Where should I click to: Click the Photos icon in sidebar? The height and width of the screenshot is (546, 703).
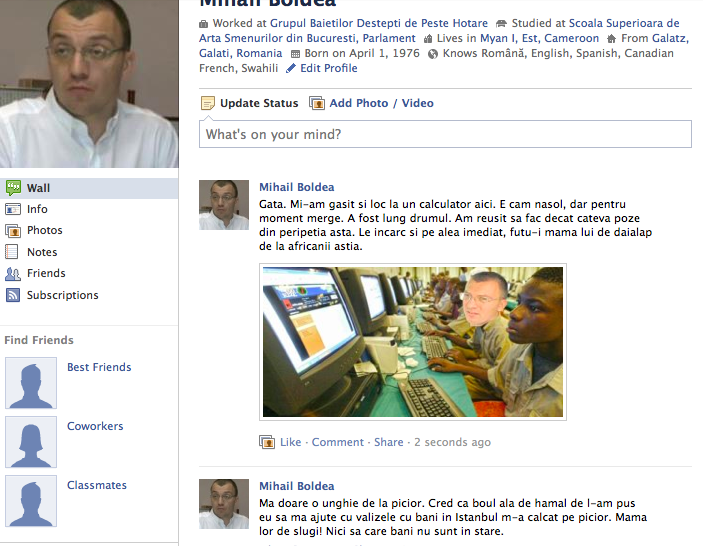13,230
